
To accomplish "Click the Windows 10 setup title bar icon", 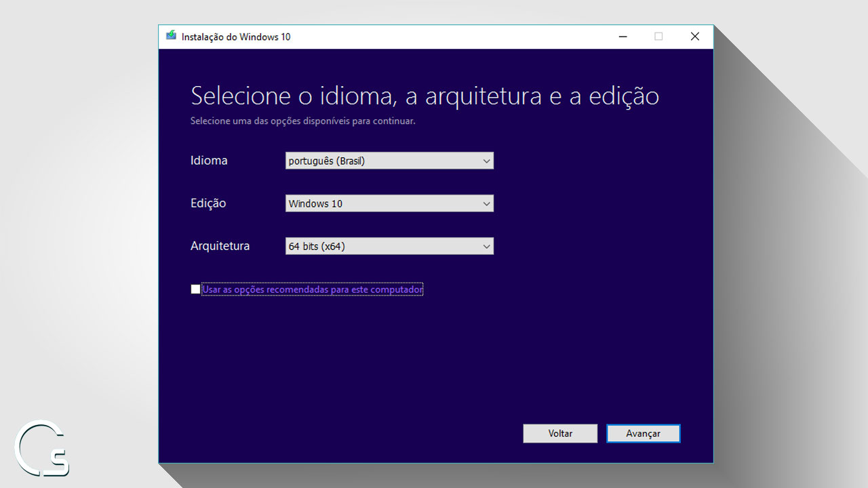I will coord(171,37).
